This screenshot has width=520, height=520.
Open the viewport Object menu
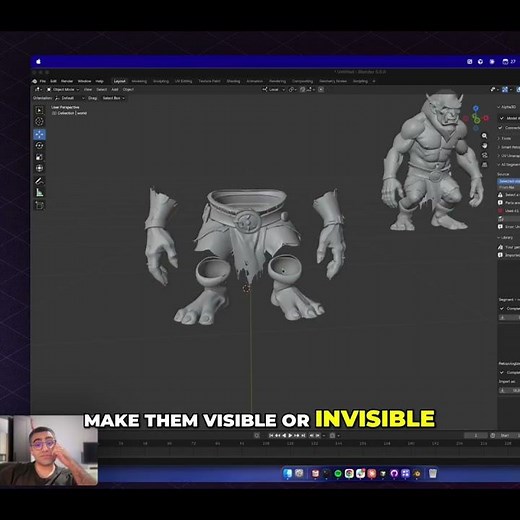point(128,89)
